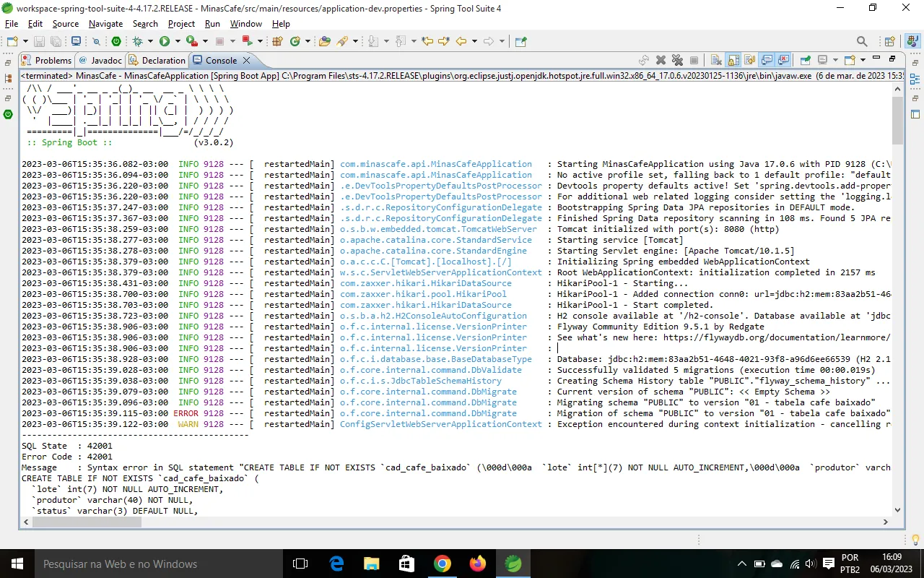
Task: Toggle Word Wrap in console
Action: [x=749, y=61]
